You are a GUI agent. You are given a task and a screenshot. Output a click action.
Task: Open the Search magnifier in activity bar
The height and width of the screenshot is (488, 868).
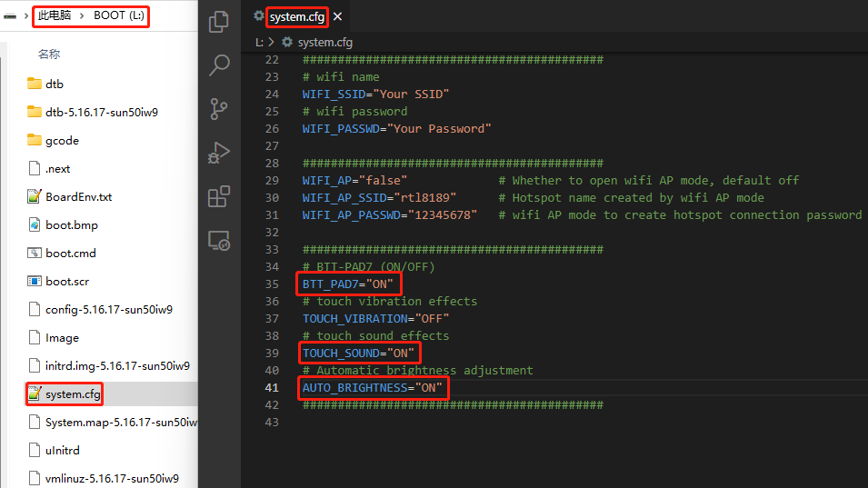pos(219,65)
